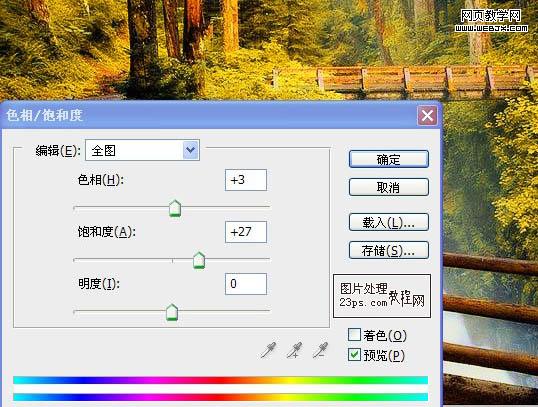The image size is (538, 407).
Task: Click the 饱和度 value field showing +27
Action: 246,232
